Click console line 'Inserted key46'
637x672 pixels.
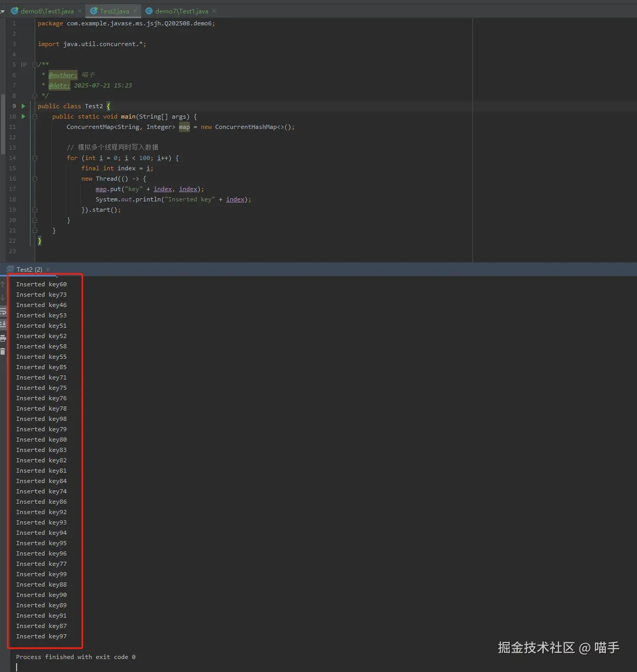pos(41,305)
